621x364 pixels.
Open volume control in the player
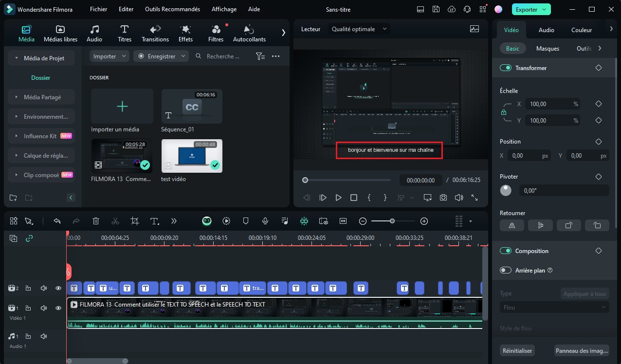[x=459, y=198]
